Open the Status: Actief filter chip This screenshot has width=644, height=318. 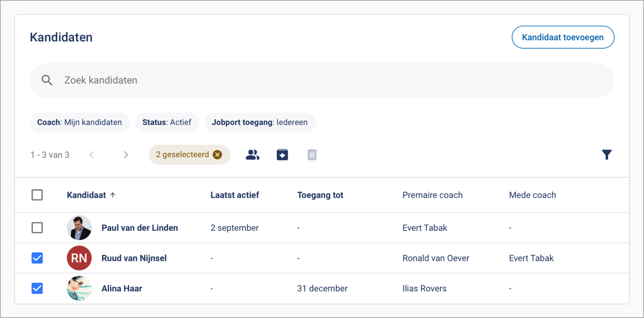point(167,123)
